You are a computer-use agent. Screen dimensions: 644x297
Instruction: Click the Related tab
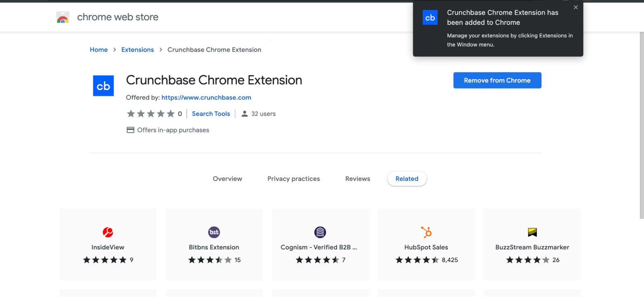(x=407, y=179)
